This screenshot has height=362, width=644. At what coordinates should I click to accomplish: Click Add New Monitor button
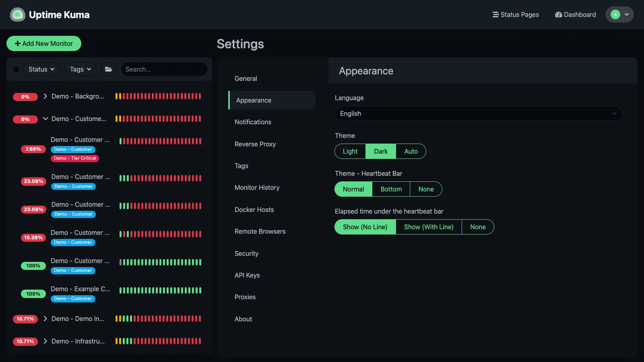pyautogui.click(x=44, y=43)
